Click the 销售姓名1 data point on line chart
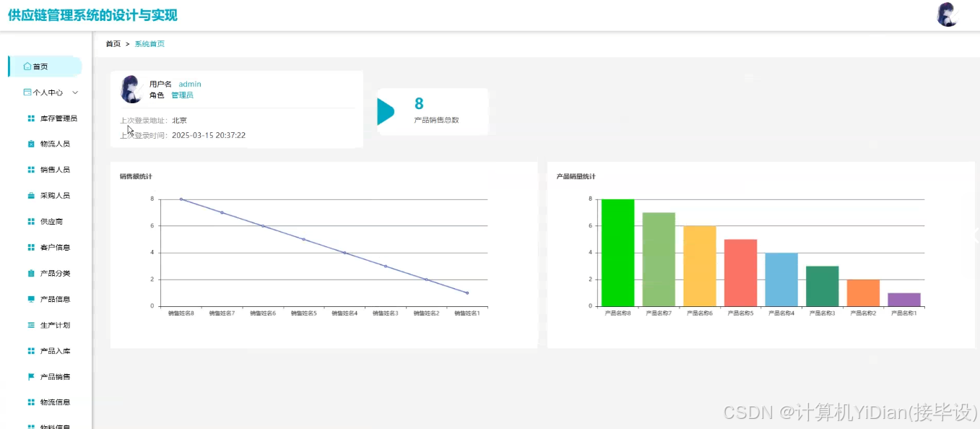Image resolution: width=980 pixels, height=429 pixels. click(x=467, y=292)
